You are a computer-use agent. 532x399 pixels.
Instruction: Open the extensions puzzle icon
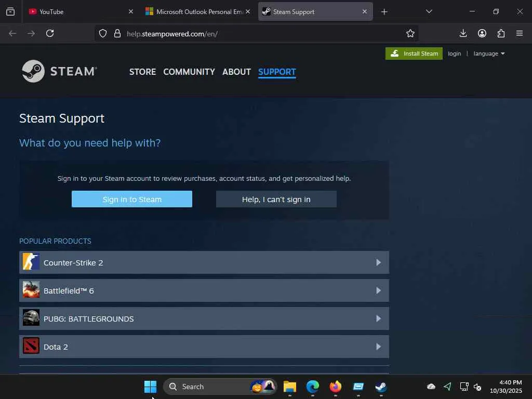[501, 33]
